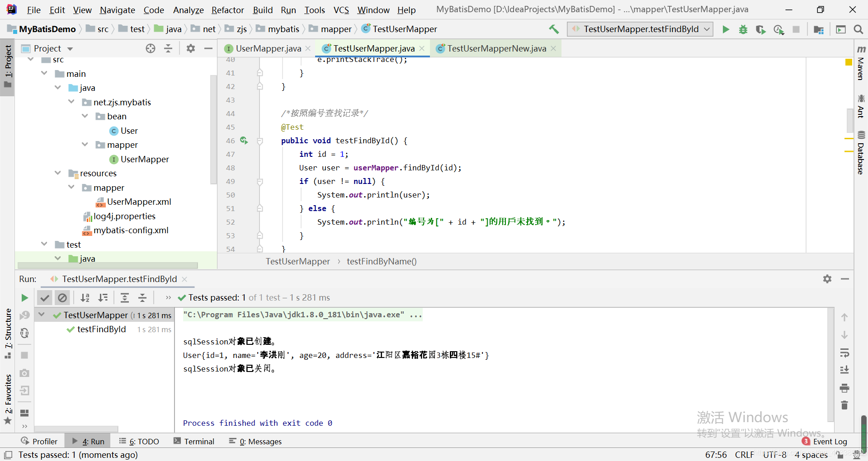Open the Profiler tool window button
The width and height of the screenshot is (868, 461).
(x=39, y=442)
